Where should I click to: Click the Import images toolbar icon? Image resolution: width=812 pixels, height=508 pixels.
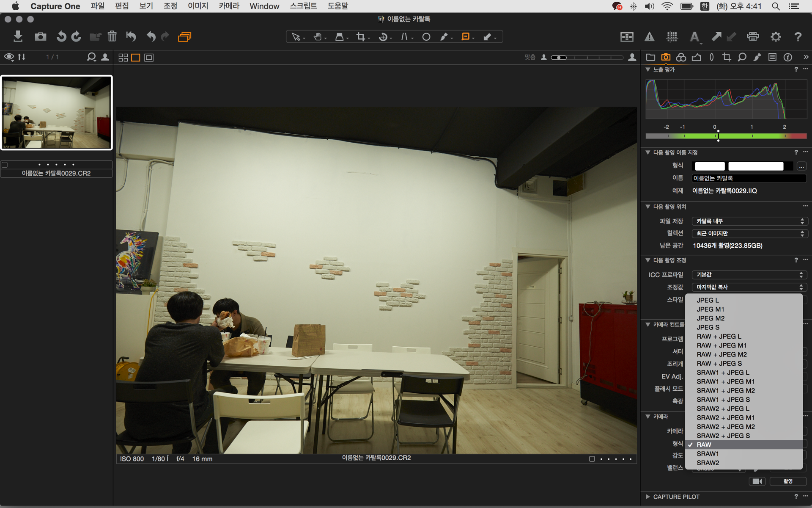pyautogui.click(x=18, y=37)
